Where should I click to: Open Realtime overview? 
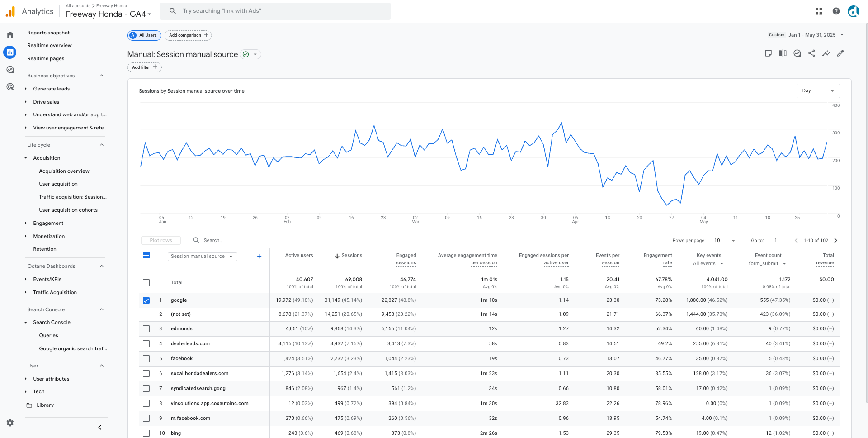pyautogui.click(x=49, y=45)
